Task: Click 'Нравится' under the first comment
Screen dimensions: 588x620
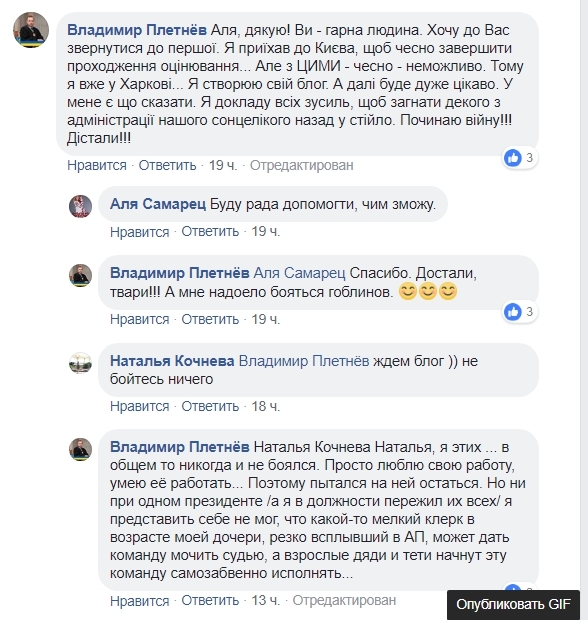Action: point(97,165)
